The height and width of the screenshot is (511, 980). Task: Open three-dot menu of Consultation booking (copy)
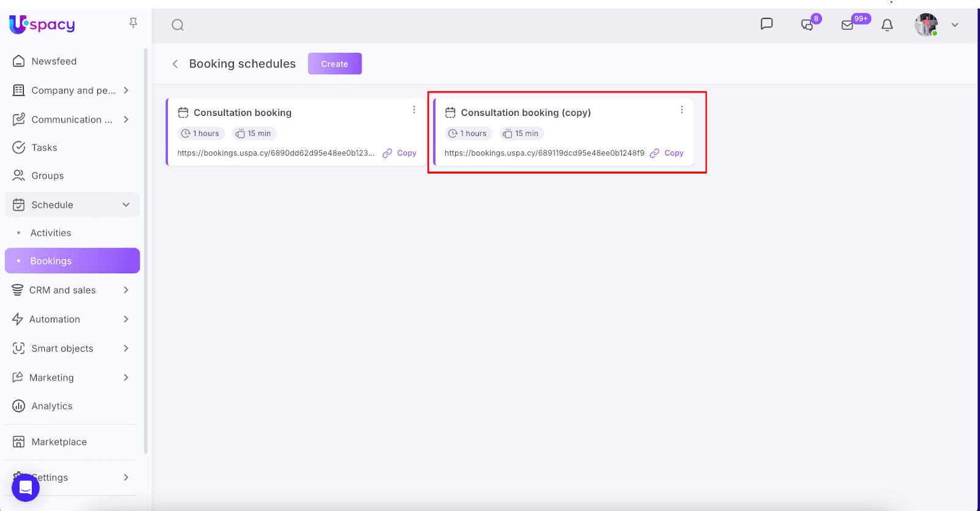point(682,110)
